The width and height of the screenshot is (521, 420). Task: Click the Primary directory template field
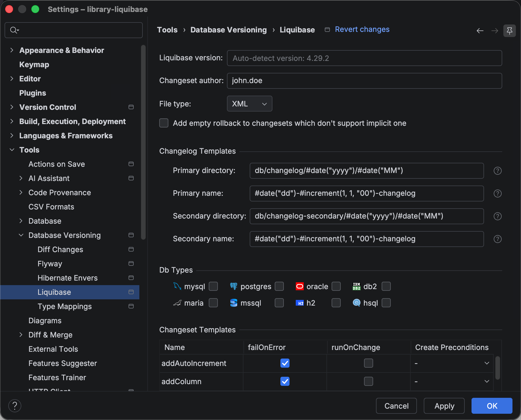(x=367, y=171)
